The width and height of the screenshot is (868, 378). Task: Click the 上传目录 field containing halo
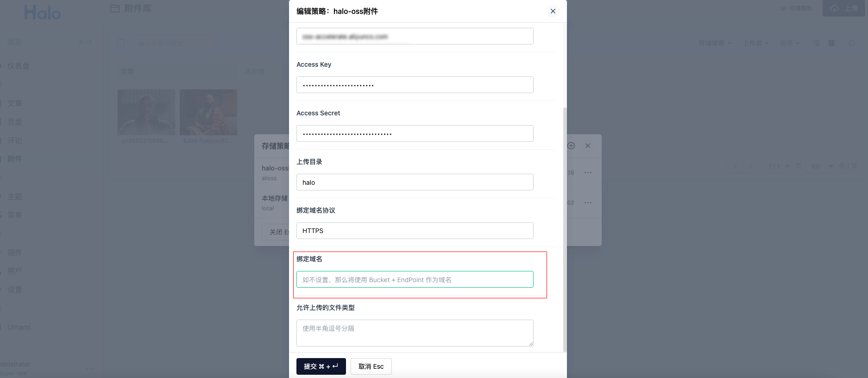pos(415,182)
